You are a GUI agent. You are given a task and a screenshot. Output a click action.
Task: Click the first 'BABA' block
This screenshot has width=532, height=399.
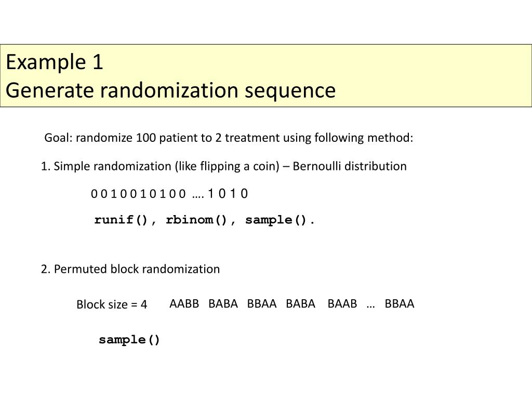point(223,303)
